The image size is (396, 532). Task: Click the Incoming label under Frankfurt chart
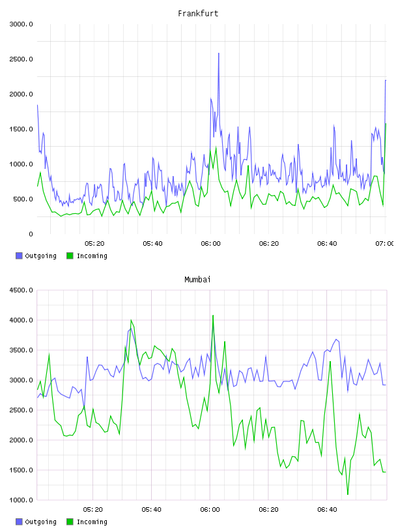pyautogui.click(x=92, y=256)
